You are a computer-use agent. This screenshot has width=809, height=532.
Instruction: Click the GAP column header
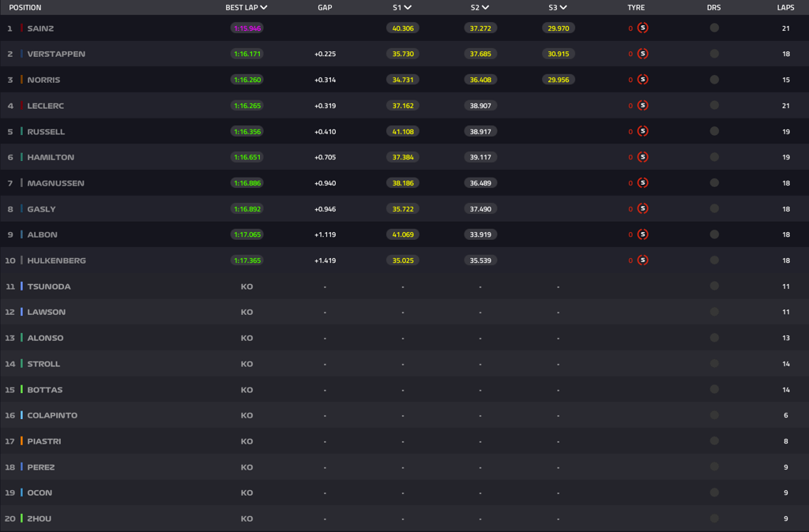click(x=325, y=8)
